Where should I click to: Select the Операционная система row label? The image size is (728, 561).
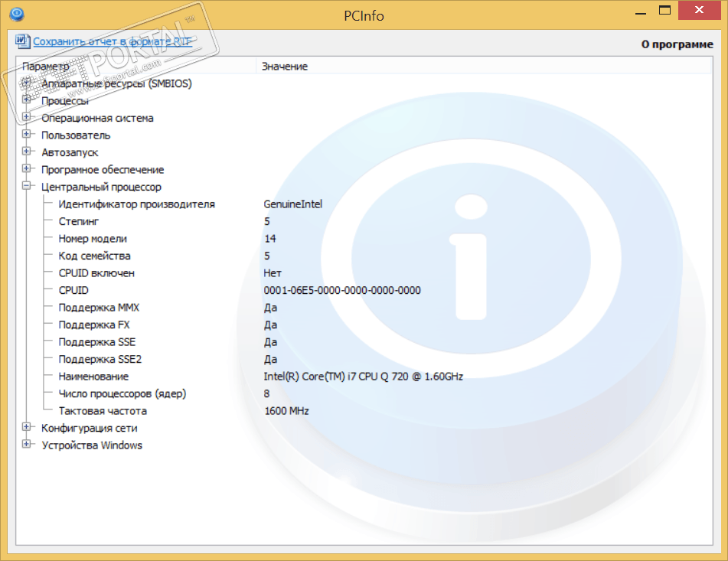pos(97,119)
